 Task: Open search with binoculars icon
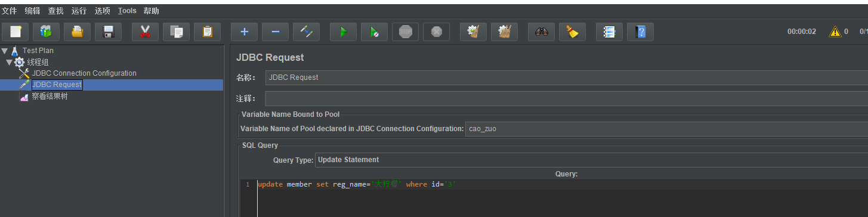(541, 32)
